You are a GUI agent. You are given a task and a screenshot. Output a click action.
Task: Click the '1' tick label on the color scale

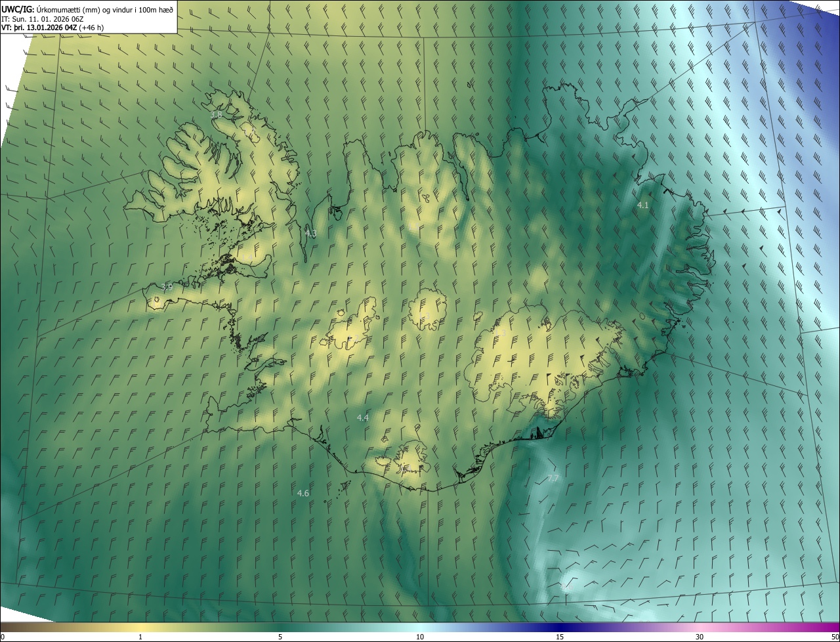tap(140, 637)
